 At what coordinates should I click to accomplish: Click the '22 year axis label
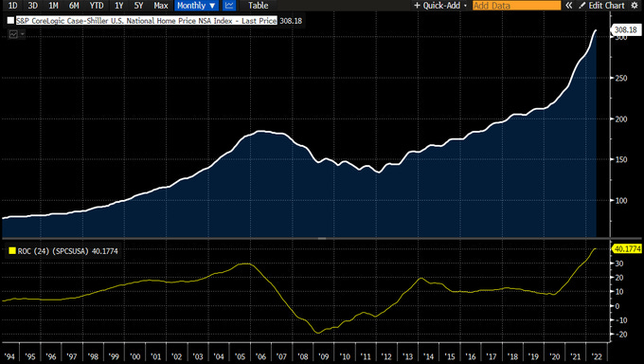coord(597,356)
